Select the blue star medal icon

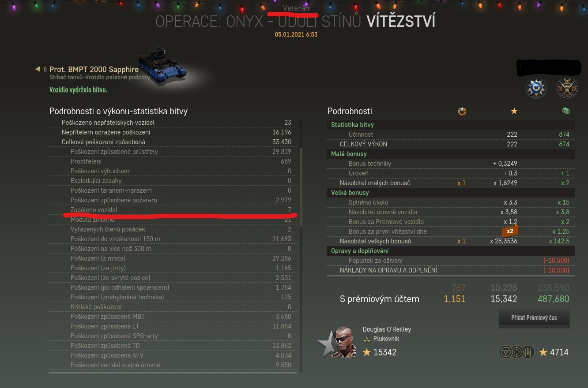536,88
